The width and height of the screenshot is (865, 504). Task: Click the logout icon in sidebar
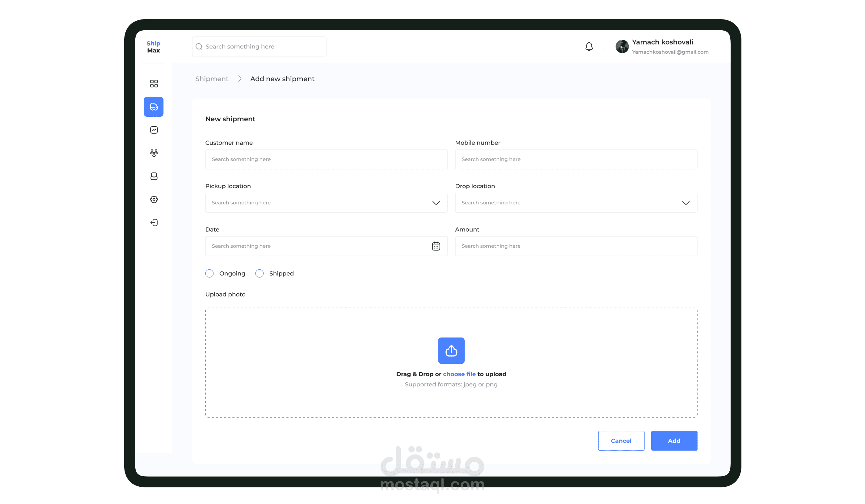click(154, 222)
